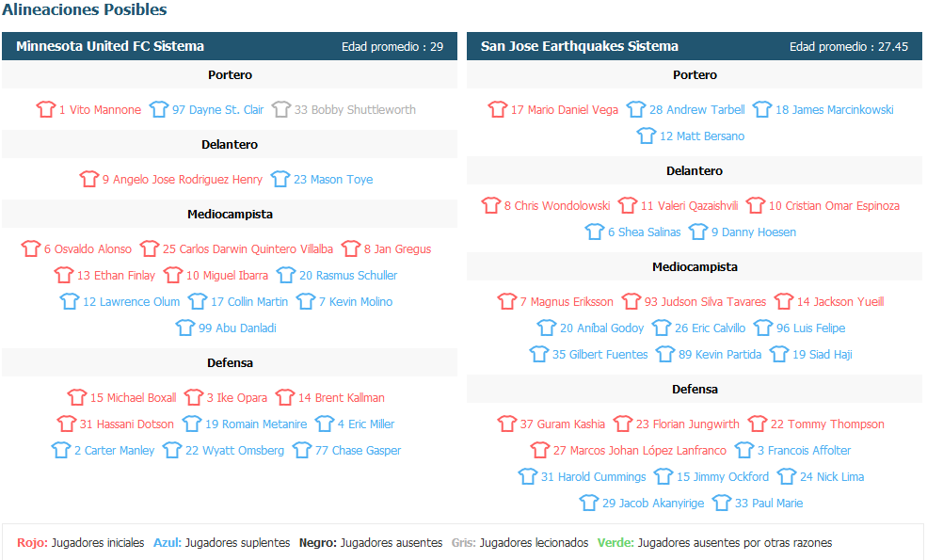
Task: Click the red jersey icon beside Guram Kashia
Action: 506,424
